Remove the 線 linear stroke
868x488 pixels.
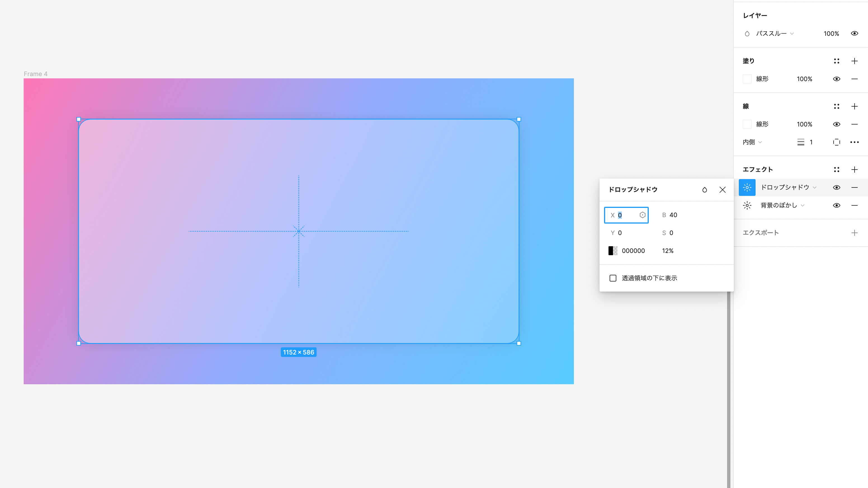[x=854, y=124]
